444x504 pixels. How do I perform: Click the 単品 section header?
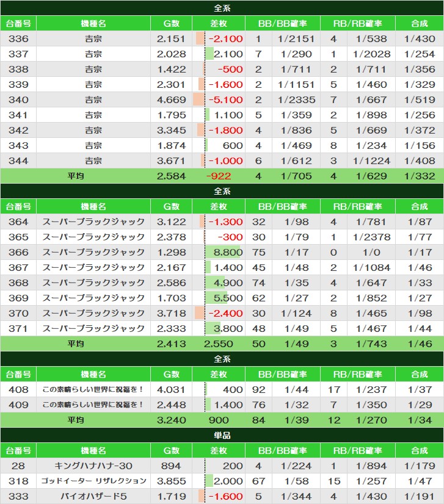[222, 435]
